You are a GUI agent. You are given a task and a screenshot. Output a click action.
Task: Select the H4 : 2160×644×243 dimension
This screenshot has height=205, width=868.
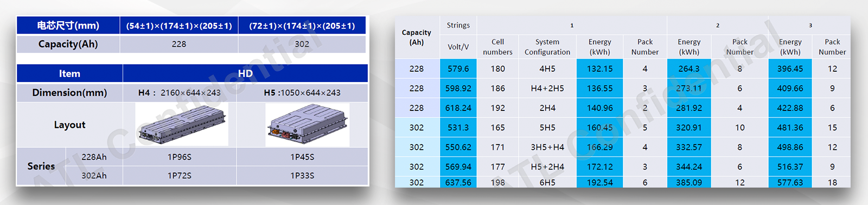[x=180, y=92]
